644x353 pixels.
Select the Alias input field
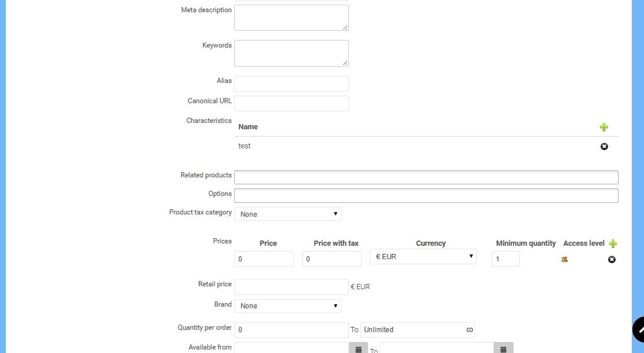pos(291,83)
